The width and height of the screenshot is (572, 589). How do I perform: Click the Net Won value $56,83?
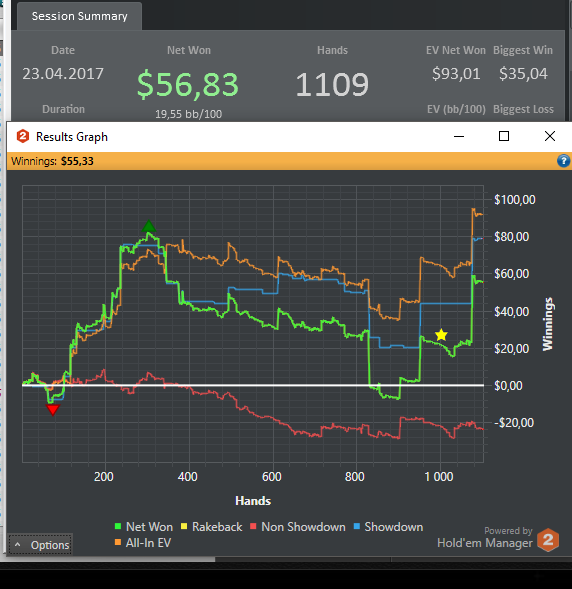pyautogui.click(x=188, y=85)
